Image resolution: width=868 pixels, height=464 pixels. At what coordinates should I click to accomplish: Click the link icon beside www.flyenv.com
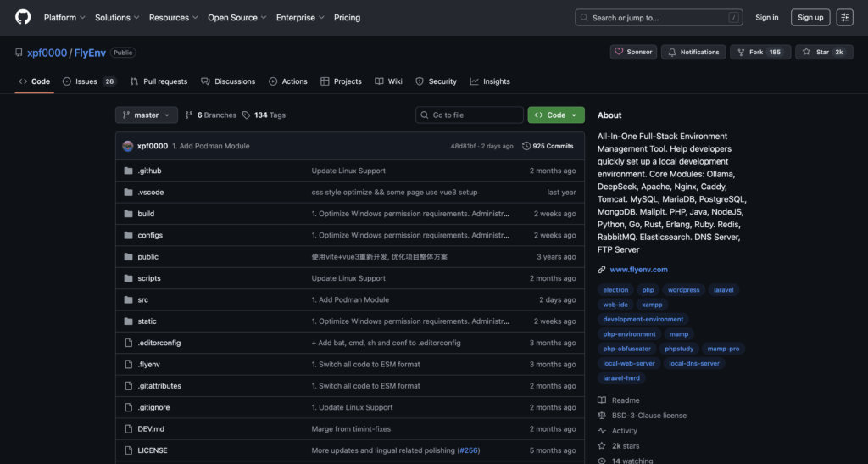point(602,270)
